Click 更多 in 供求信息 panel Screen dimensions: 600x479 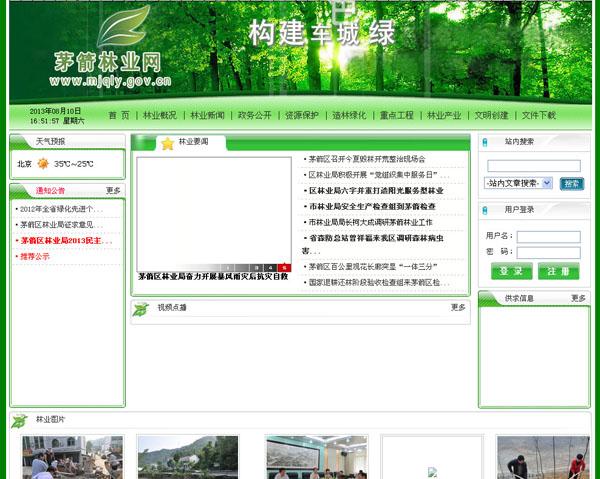tap(579, 298)
